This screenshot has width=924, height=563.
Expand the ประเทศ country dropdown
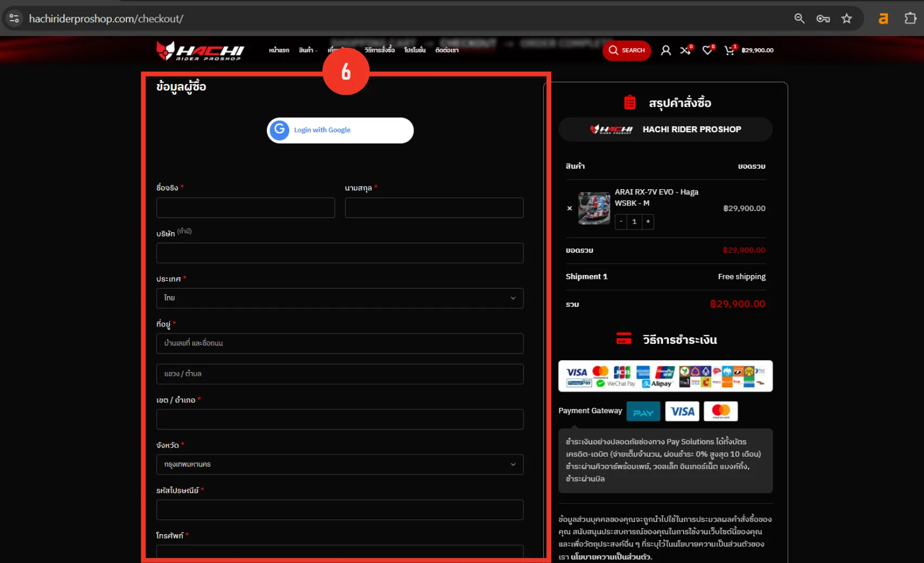click(x=340, y=298)
